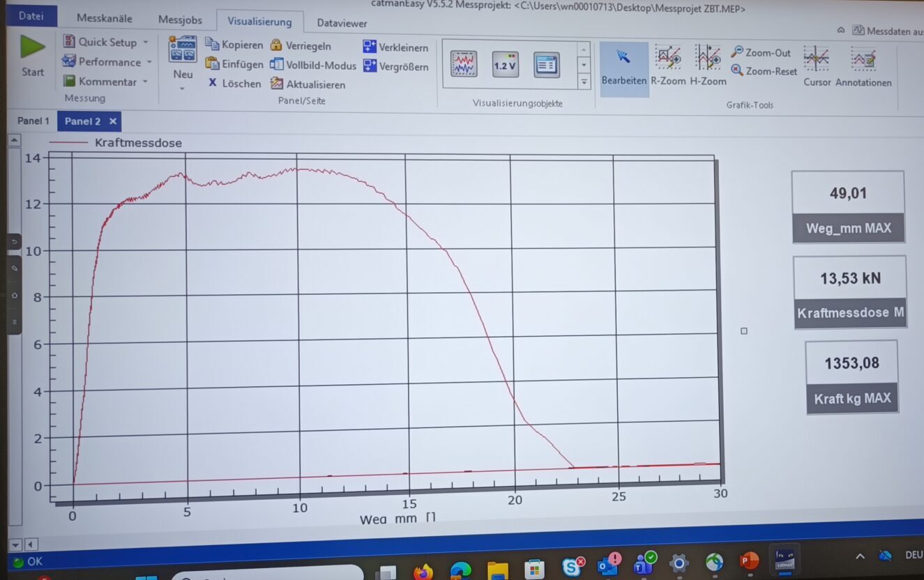Image resolution: width=924 pixels, height=580 pixels.
Task: Insert a digital display 1.2 V object
Action: point(505,65)
